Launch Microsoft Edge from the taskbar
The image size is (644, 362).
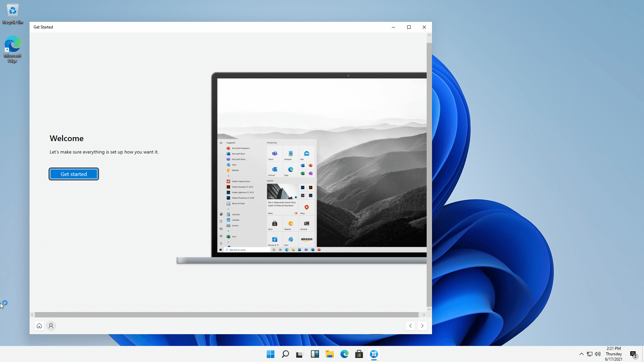pos(344,354)
